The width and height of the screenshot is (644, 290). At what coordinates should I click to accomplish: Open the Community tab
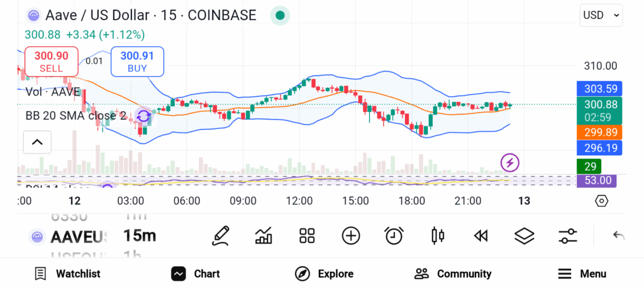(x=453, y=274)
